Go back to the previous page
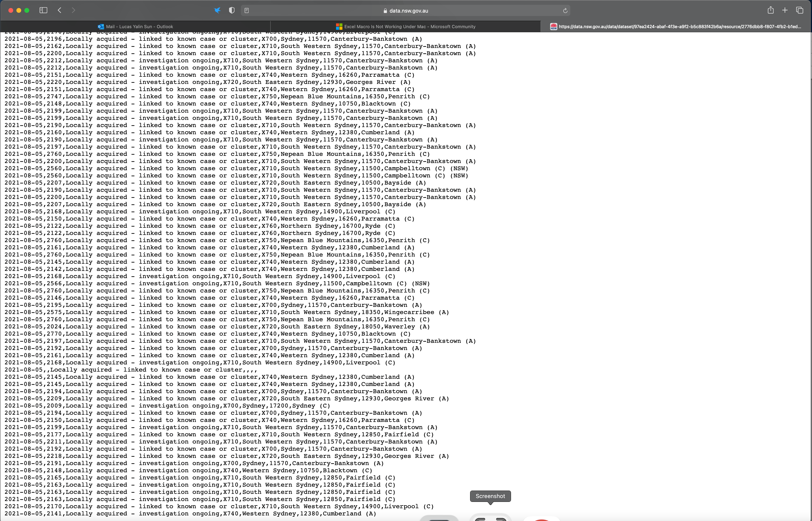Image resolution: width=812 pixels, height=521 pixels. [x=60, y=10]
